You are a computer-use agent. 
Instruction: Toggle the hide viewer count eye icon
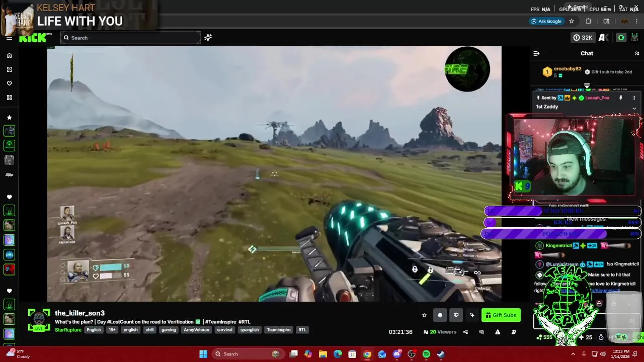click(x=481, y=332)
